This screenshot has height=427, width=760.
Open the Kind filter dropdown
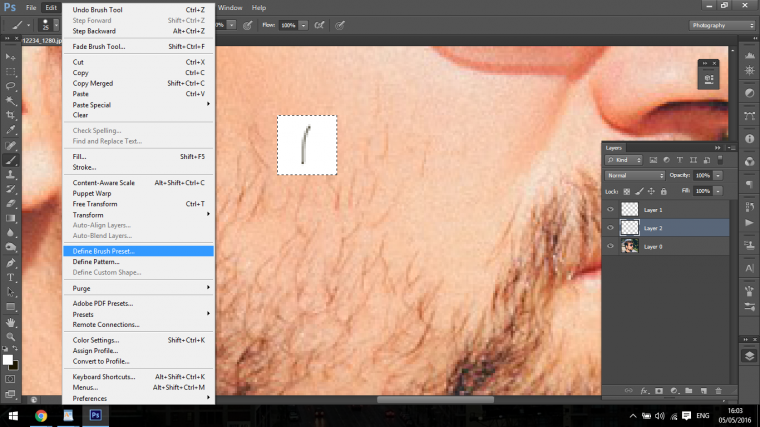tap(624, 160)
